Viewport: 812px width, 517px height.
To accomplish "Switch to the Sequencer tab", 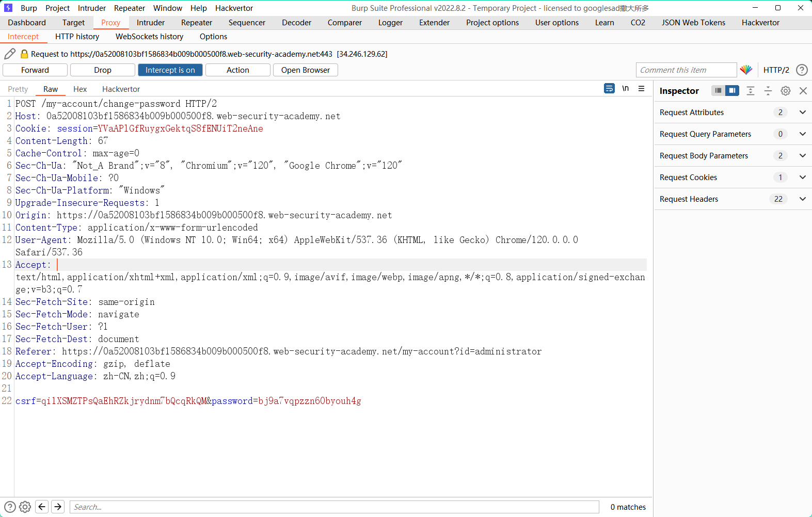I will click(247, 22).
